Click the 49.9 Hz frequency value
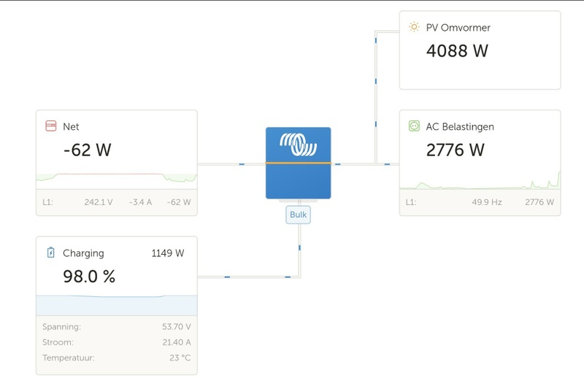584x392 pixels. [487, 202]
